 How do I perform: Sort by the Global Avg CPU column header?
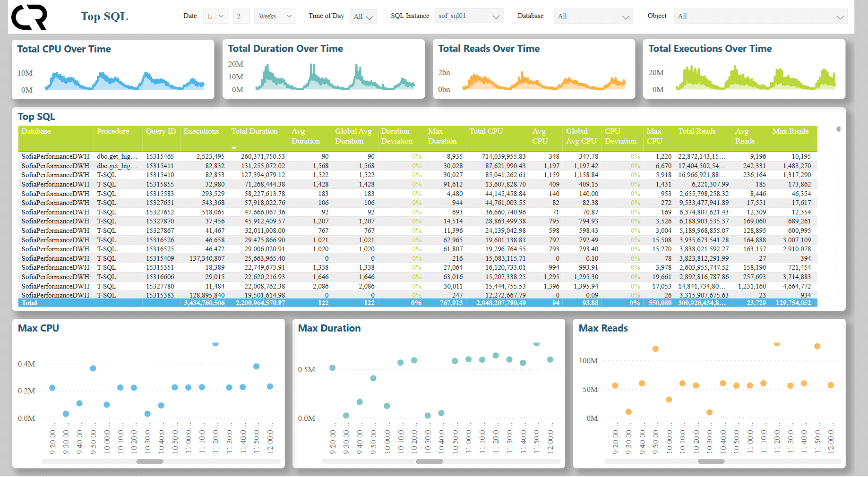(581, 136)
